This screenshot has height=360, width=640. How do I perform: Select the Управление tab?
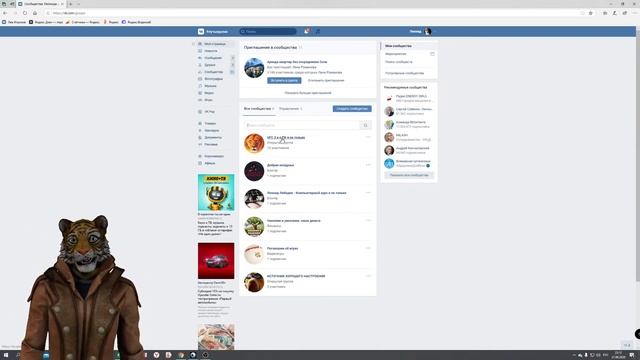(x=290, y=109)
